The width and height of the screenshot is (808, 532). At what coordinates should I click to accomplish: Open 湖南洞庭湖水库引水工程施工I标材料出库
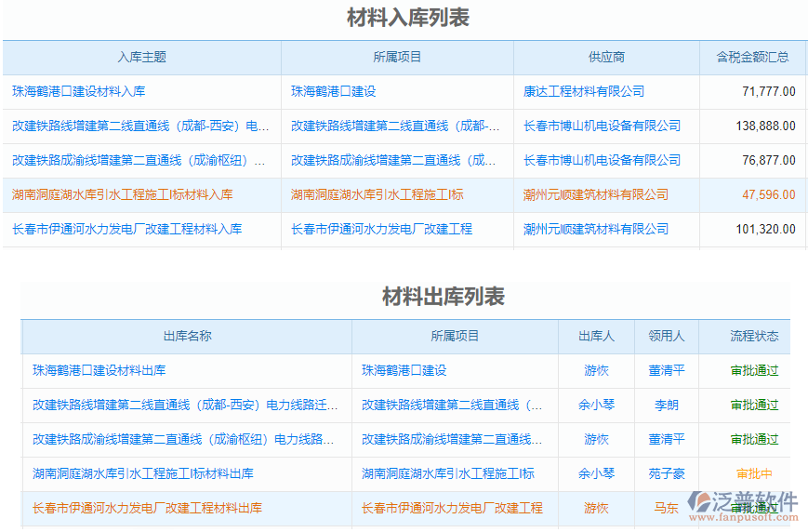(143, 473)
